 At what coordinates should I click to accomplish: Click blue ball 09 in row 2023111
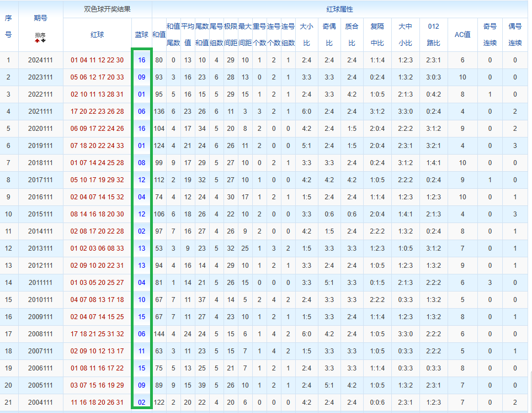tap(142, 77)
